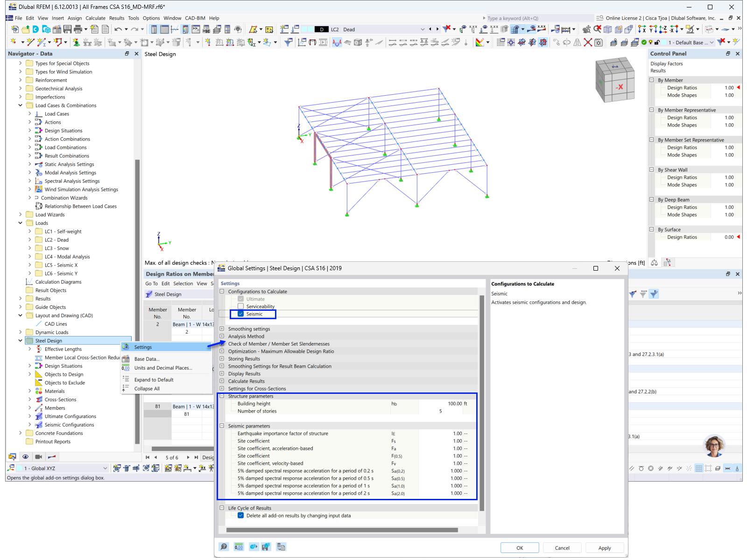Open Navigator Views camera tab icon

[x=39, y=457]
